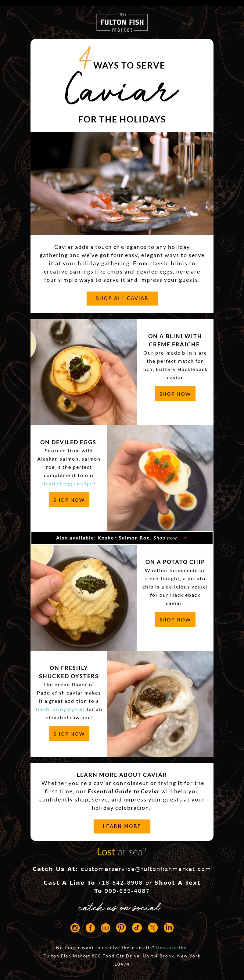244x980 pixels.
Task: Click the Kosher Salmon Roe shop now banner
Action: point(122,538)
